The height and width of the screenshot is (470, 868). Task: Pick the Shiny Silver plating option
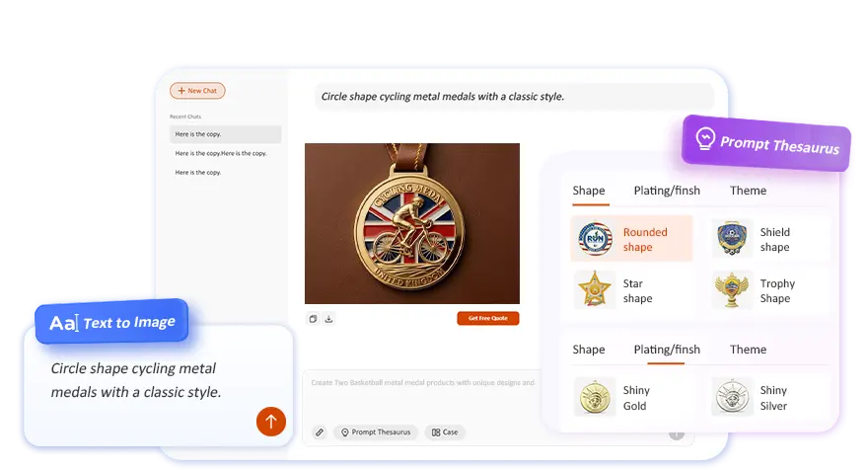733,397
